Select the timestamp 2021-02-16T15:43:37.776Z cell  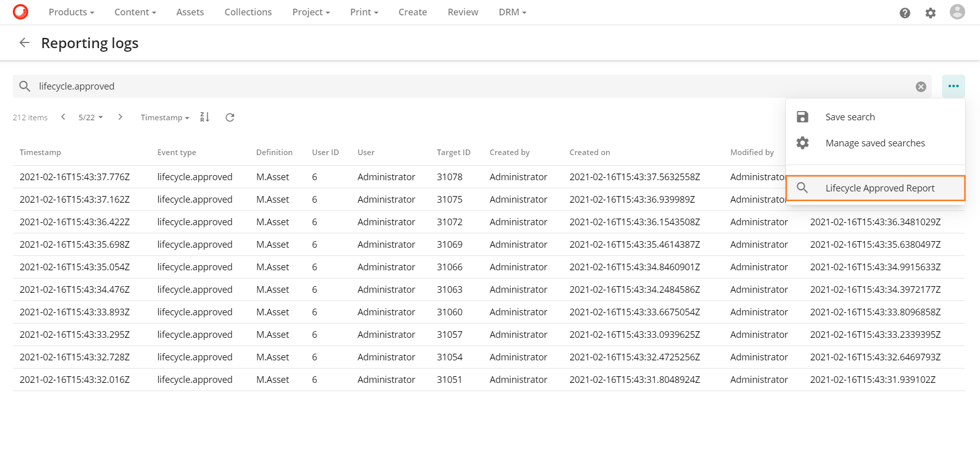click(x=75, y=177)
